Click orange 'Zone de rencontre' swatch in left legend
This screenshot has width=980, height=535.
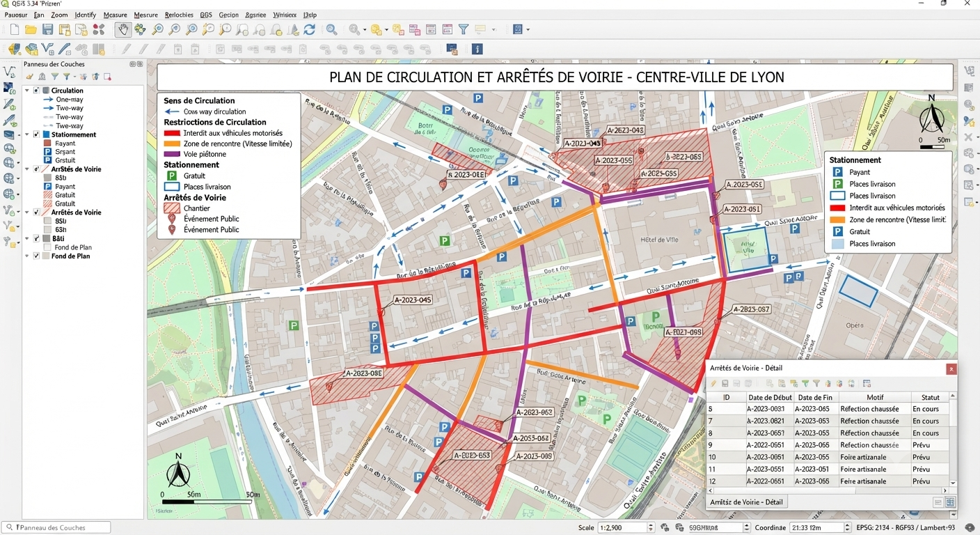[171, 144]
